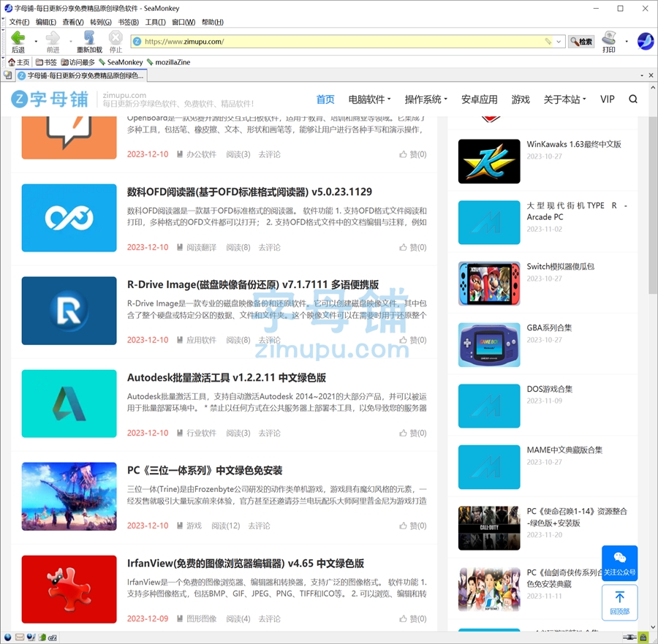Open the 书签 bookmarks folder

pyautogui.click(x=46, y=62)
